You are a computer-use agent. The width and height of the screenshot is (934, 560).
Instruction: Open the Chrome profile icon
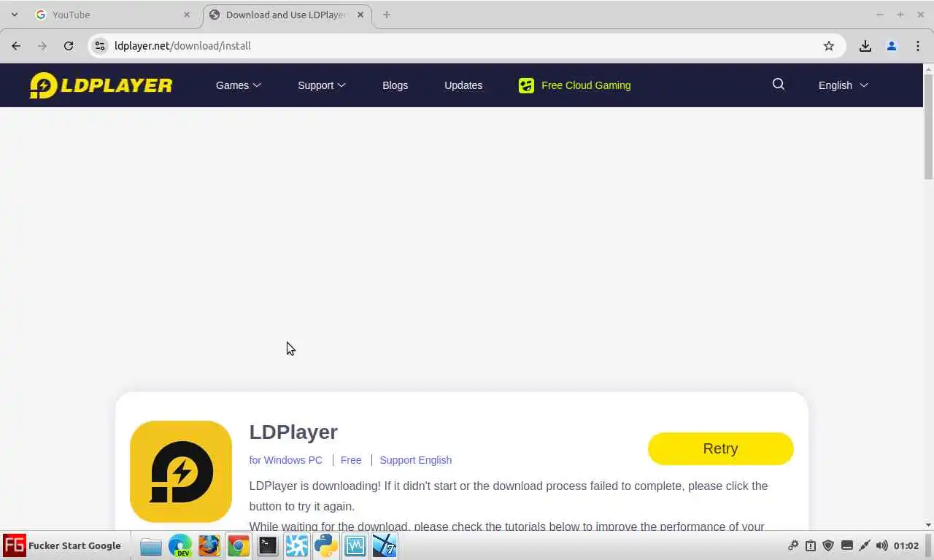click(x=892, y=45)
